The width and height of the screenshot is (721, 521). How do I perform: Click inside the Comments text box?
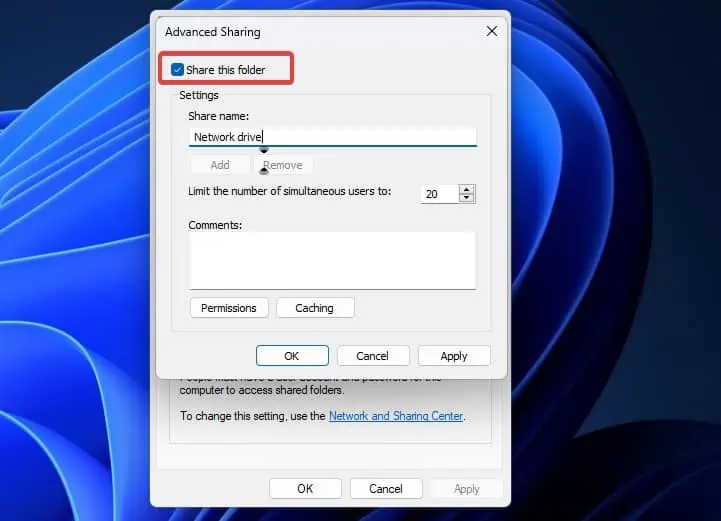point(332,260)
